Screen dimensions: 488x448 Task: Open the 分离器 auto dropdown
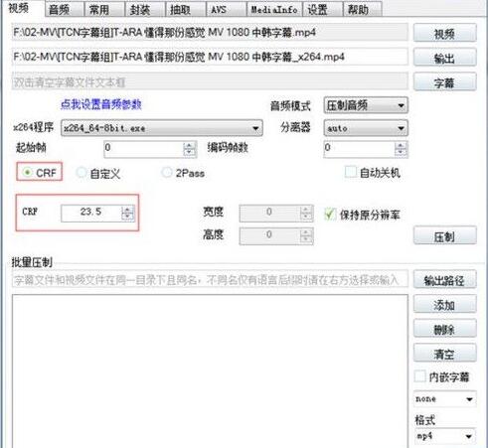pos(366,128)
